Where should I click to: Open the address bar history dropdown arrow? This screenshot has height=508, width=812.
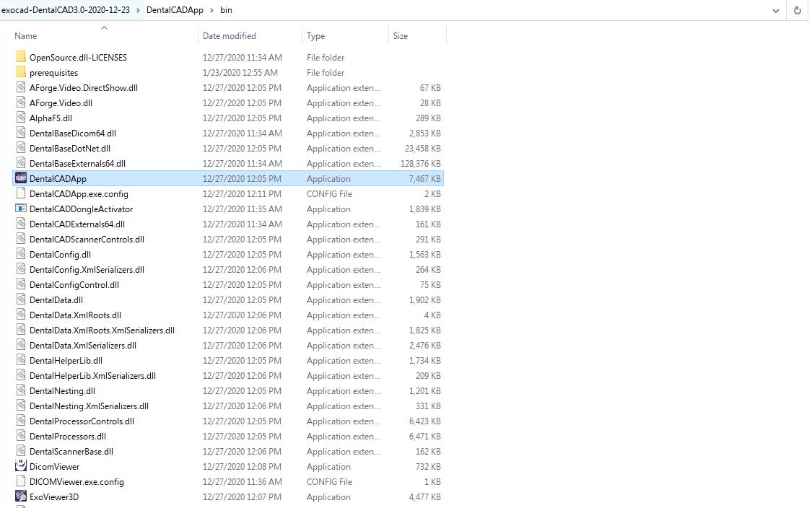pyautogui.click(x=776, y=10)
